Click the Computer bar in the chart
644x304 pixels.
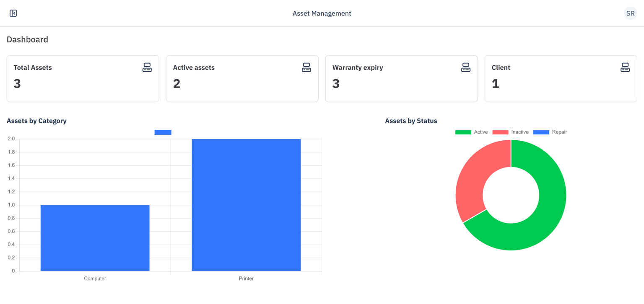95,238
